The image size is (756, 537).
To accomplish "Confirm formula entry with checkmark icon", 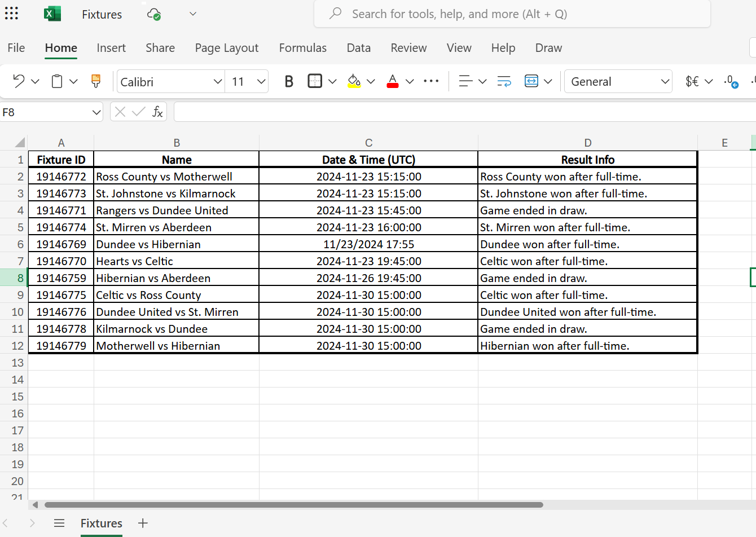I will [138, 112].
